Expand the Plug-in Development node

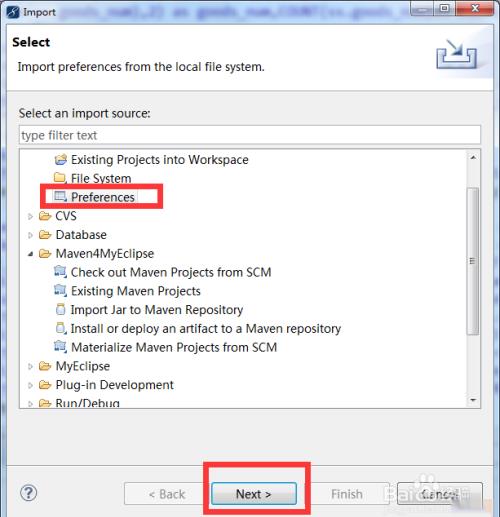(x=30, y=385)
